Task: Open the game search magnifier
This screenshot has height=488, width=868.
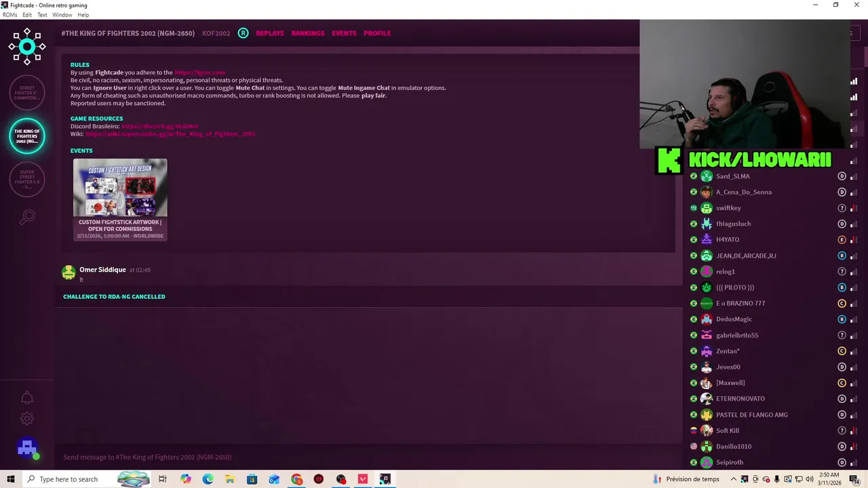Action: (x=27, y=217)
